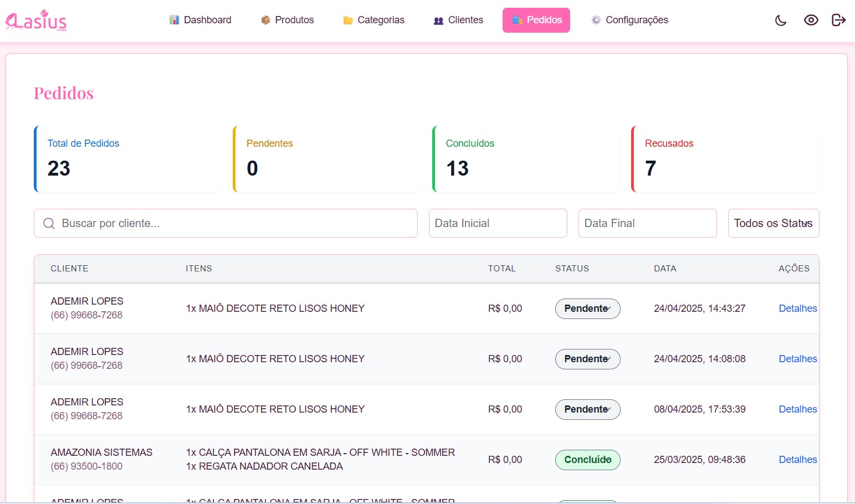Open Detalhes for 08/04/2025 17:53:39 order
Image resolution: width=855 pixels, height=504 pixels.
[798, 409]
